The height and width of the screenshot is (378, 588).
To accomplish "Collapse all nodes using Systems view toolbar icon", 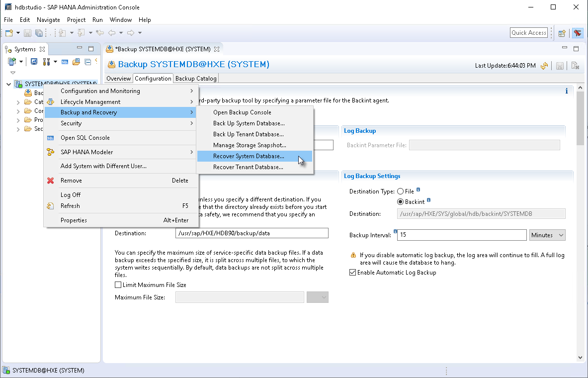I will pyautogui.click(x=89, y=61).
